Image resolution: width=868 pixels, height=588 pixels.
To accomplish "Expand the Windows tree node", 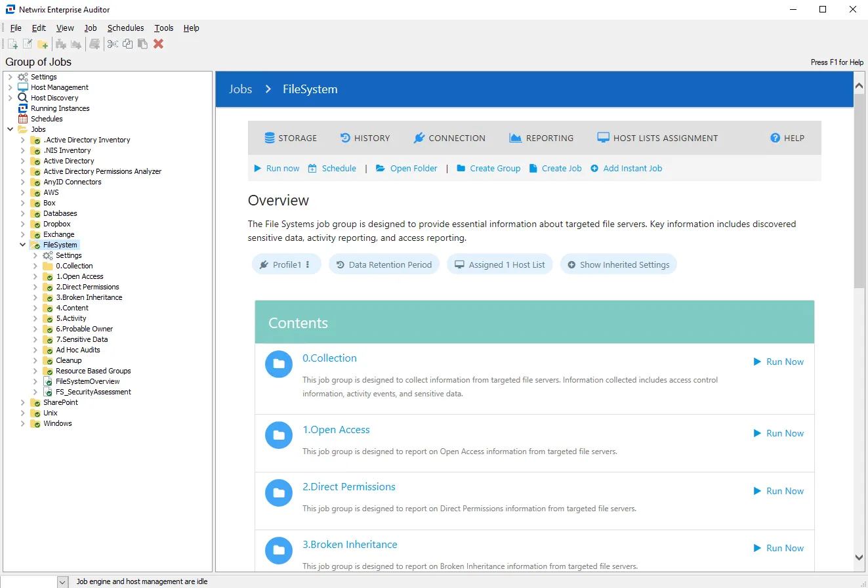I will click(23, 423).
